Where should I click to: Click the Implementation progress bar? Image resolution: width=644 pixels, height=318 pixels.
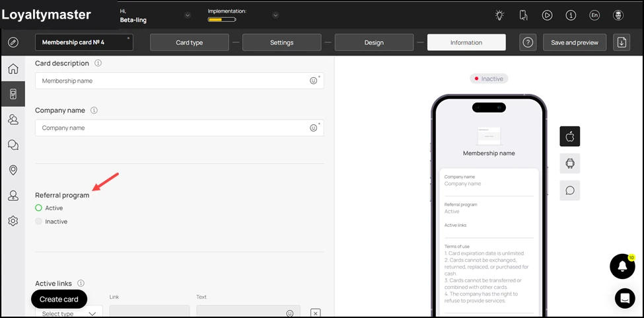click(x=222, y=19)
